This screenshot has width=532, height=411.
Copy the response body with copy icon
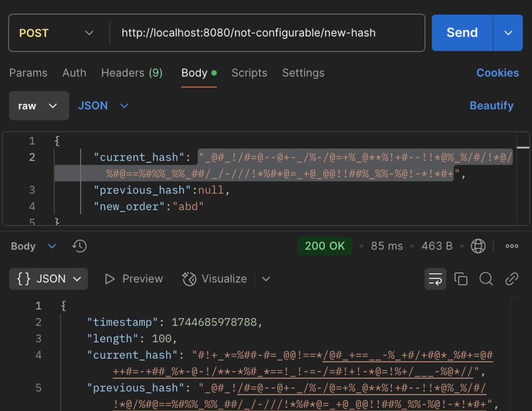pyautogui.click(x=461, y=279)
